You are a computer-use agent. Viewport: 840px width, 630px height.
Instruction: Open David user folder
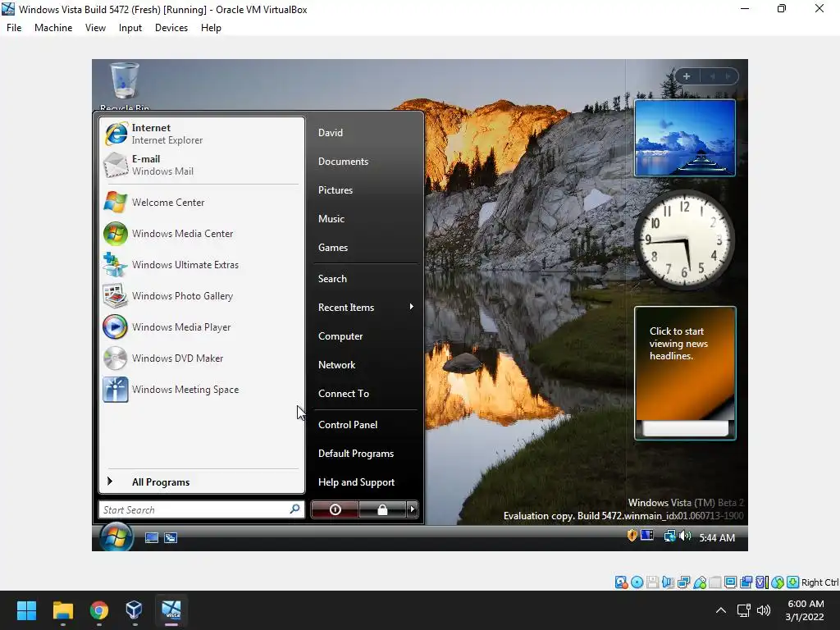point(365,133)
